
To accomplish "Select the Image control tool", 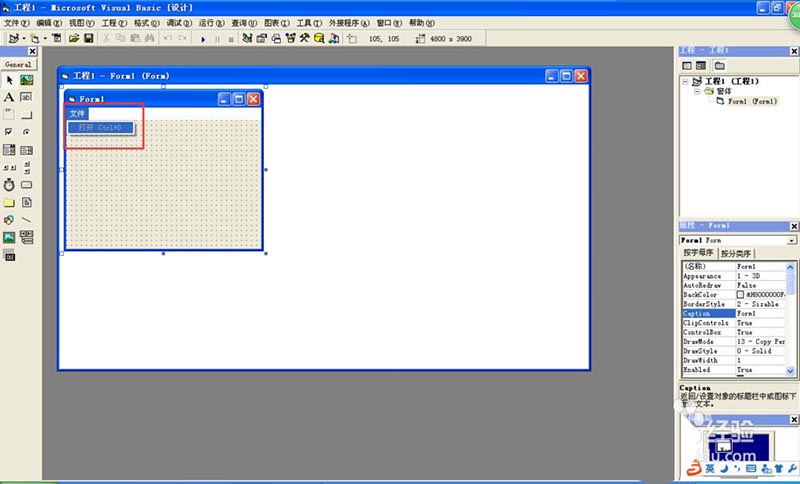I will (9, 237).
